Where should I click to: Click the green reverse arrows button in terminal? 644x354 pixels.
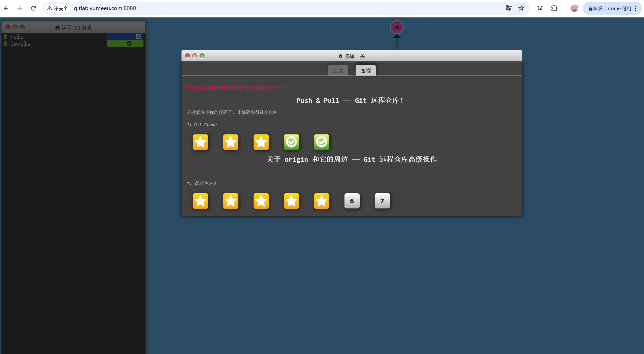(x=129, y=43)
